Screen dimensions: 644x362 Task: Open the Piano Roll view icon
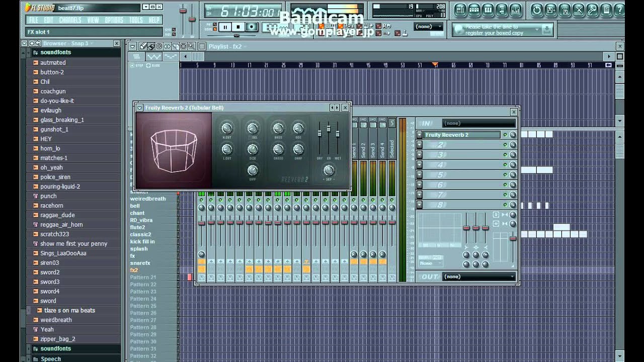(488, 10)
